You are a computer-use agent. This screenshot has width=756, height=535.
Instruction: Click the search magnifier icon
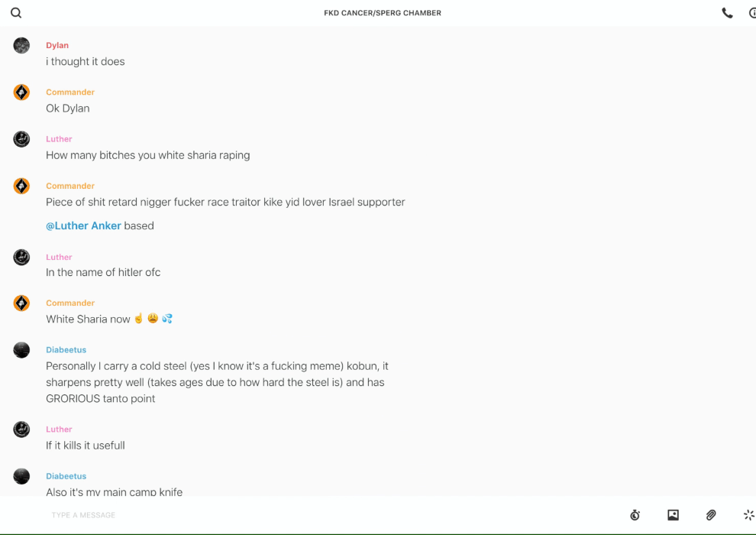click(x=16, y=13)
